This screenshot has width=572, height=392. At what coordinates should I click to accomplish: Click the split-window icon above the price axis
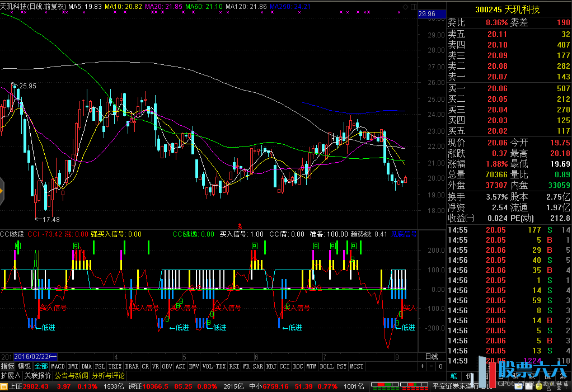413,7
